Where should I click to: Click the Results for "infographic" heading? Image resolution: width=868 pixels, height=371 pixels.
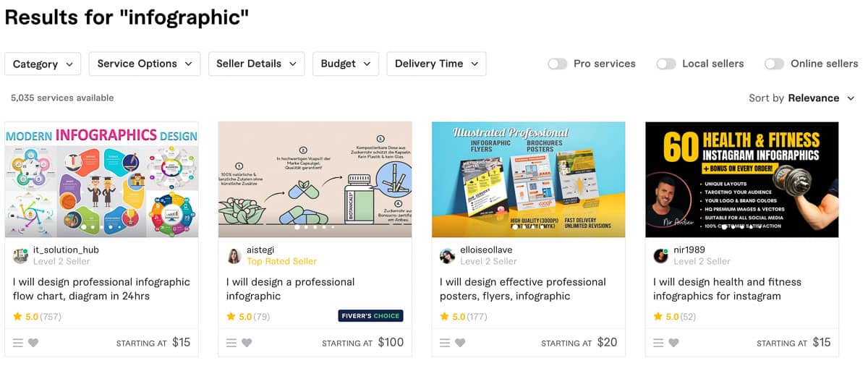coord(127,17)
